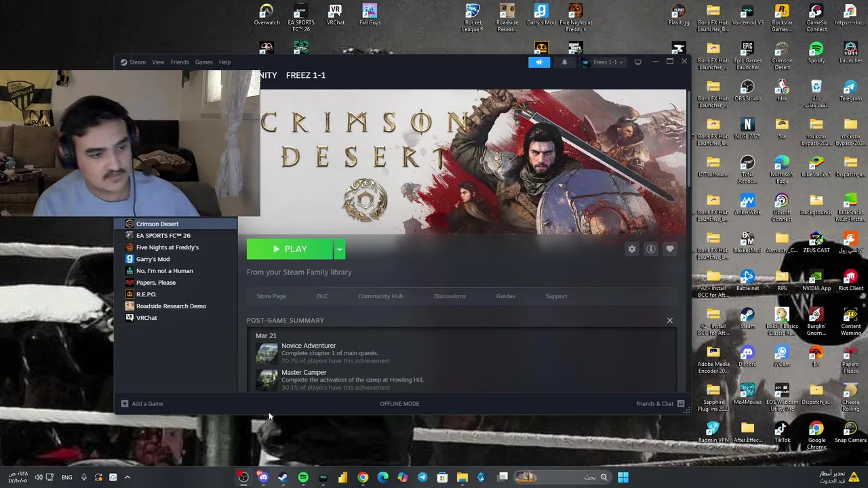Open Spotify desktop shortcut

coord(816,54)
